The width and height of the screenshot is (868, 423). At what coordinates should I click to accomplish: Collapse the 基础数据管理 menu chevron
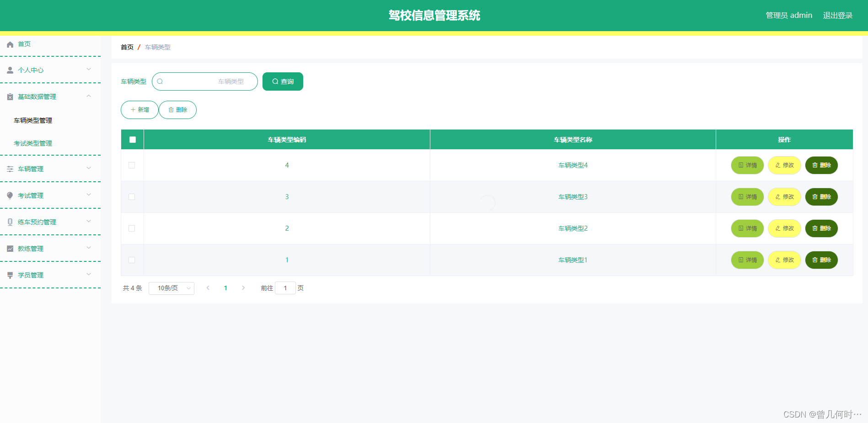pos(89,96)
